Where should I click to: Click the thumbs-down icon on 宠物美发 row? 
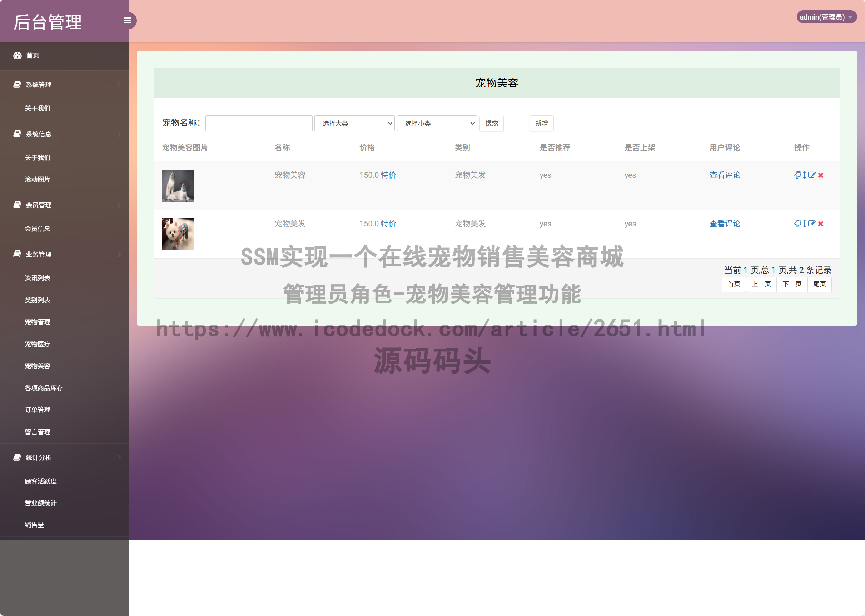coord(798,224)
